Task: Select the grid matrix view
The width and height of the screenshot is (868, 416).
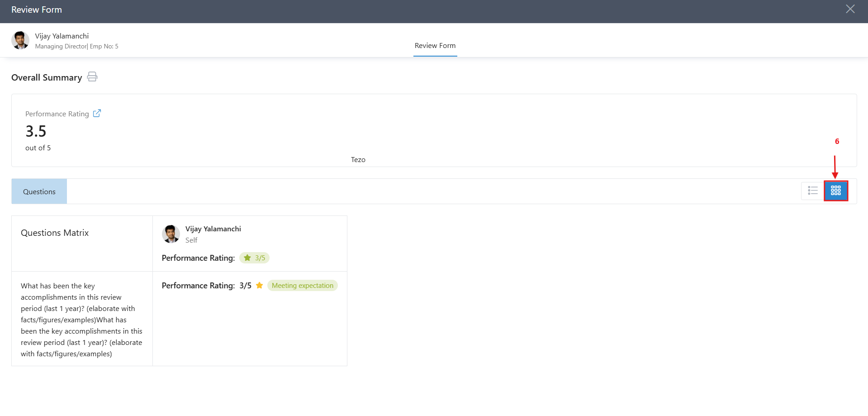Action: tap(835, 191)
